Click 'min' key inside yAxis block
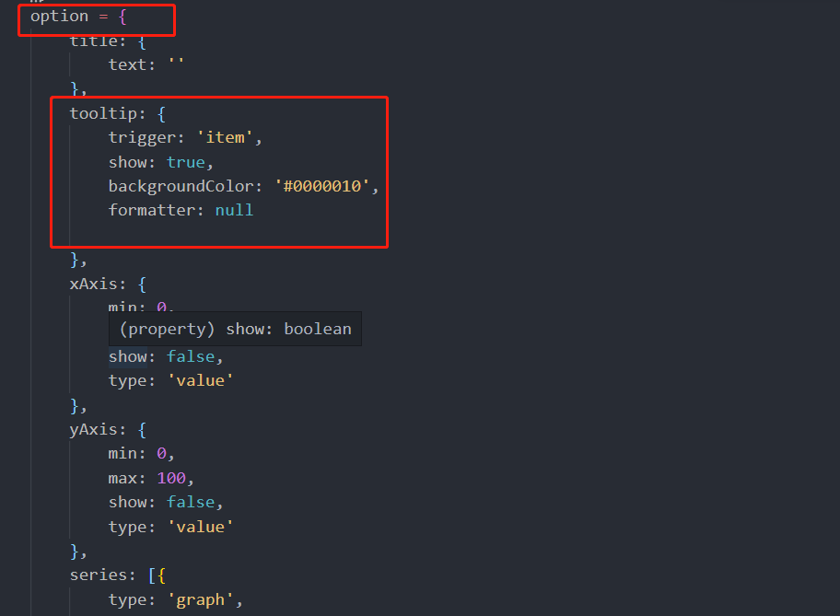 click(x=122, y=454)
